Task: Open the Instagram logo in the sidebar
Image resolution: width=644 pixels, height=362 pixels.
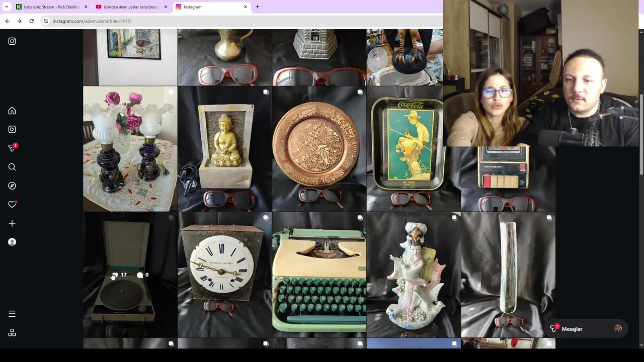Action: tap(12, 41)
